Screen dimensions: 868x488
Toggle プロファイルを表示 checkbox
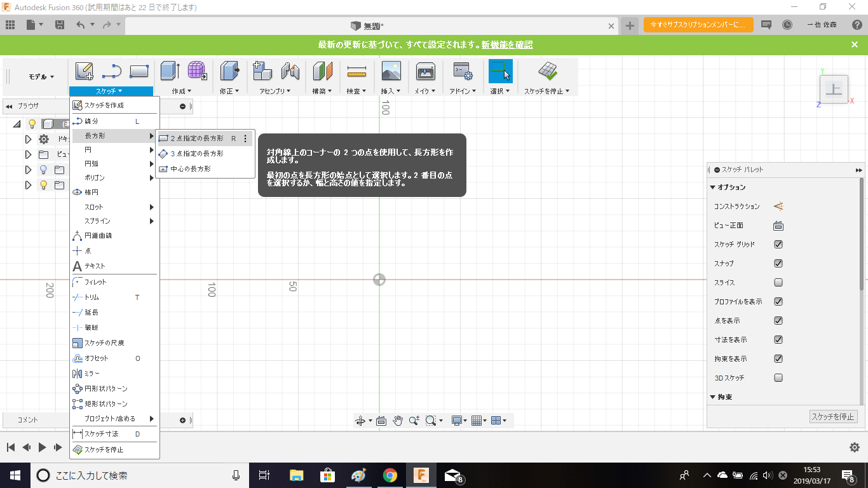tap(778, 302)
